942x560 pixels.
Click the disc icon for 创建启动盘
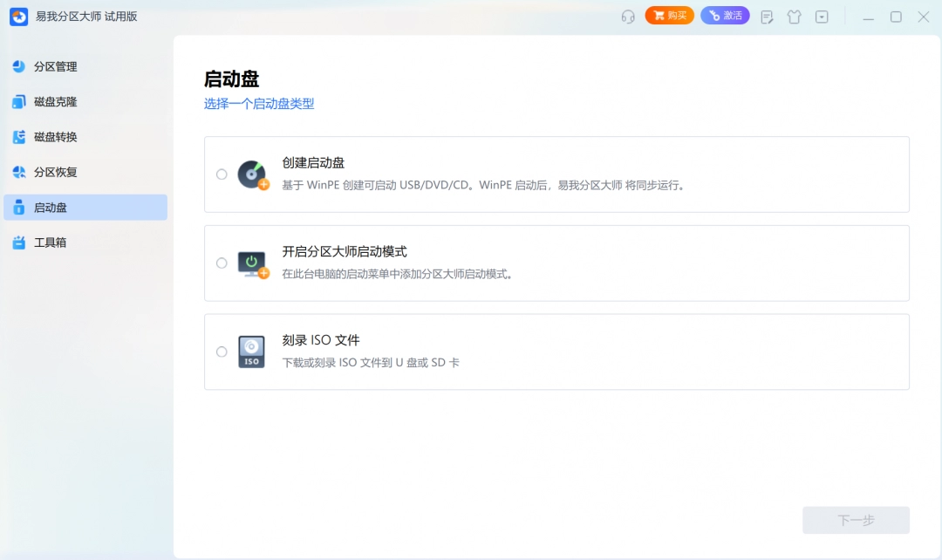tap(253, 174)
